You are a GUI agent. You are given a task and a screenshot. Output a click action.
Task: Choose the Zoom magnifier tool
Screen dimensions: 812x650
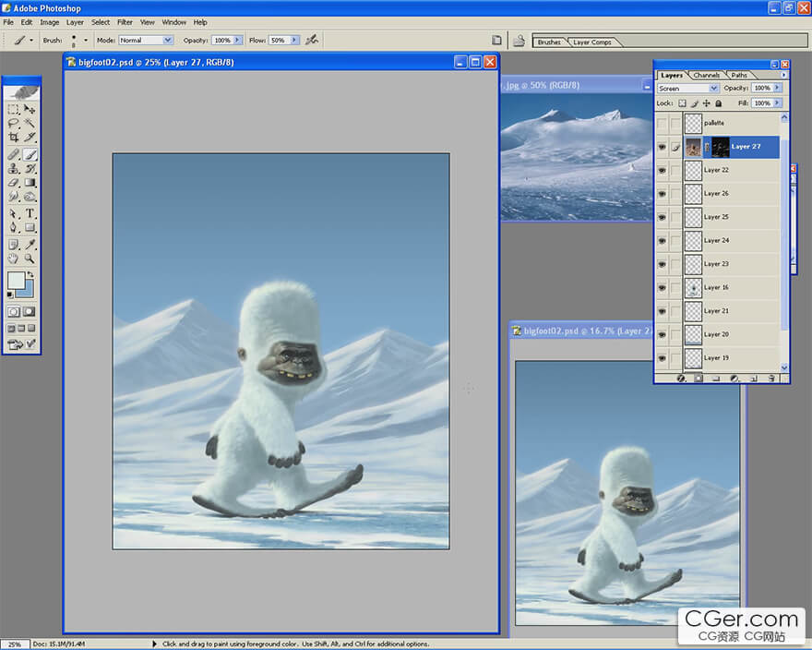30,259
